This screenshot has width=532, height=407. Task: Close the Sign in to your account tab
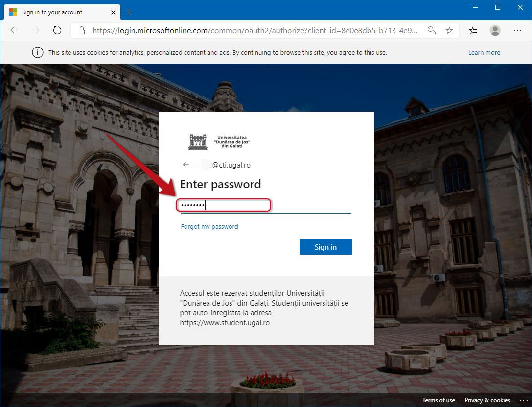click(114, 12)
